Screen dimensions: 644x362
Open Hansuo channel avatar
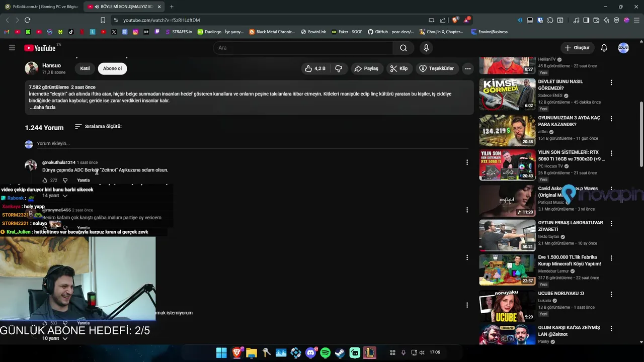tap(32, 68)
